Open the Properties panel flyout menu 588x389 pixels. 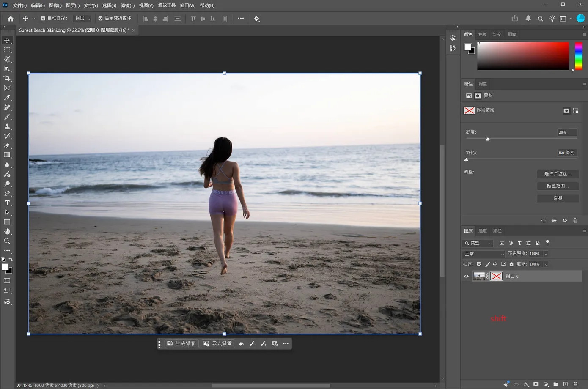585,84
